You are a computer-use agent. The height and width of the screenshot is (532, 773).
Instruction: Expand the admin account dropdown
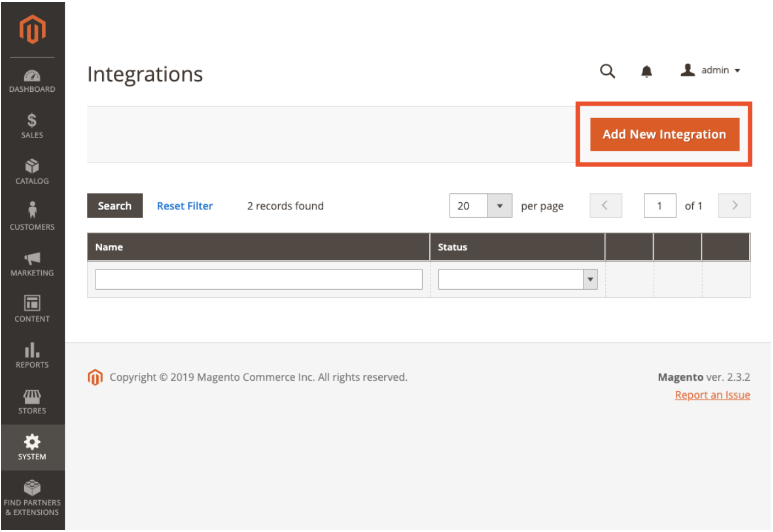711,70
